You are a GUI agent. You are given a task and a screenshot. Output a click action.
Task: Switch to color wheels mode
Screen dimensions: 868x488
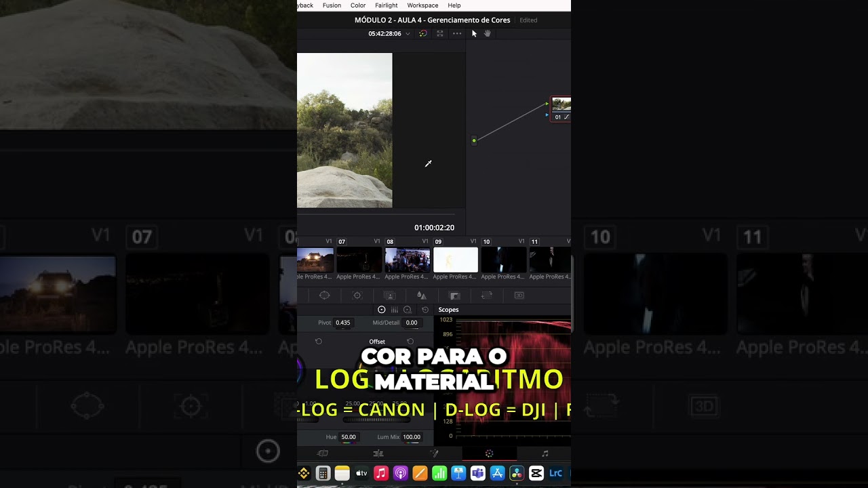coord(381,310)
